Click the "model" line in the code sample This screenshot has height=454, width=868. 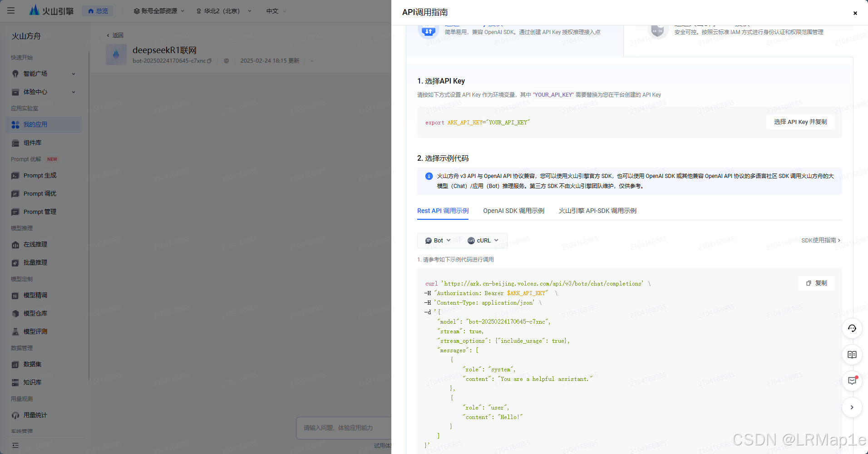tap(494, 322)
